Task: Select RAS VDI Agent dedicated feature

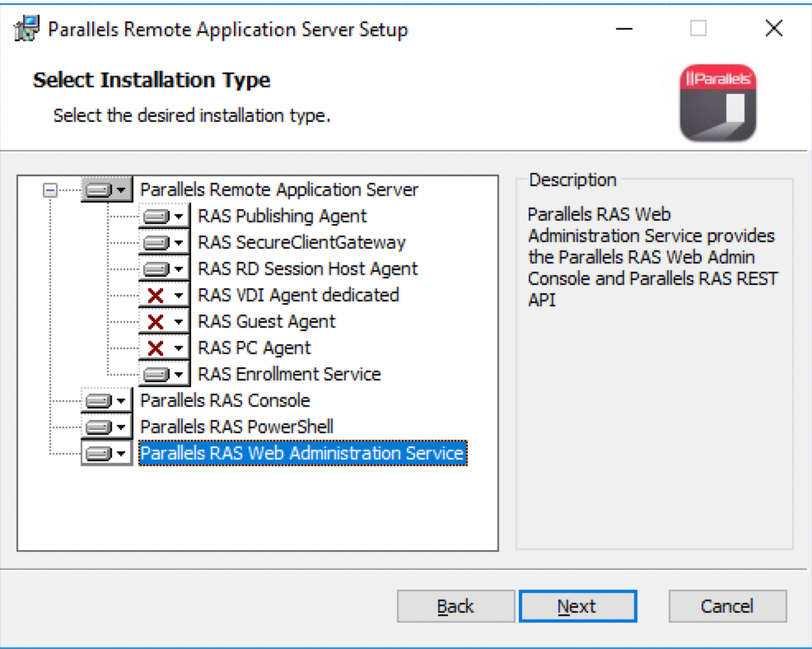Action: 298,295
